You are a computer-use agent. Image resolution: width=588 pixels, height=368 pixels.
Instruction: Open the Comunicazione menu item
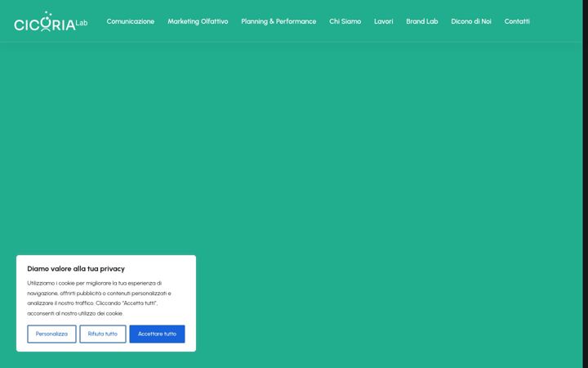coord(131,21)
